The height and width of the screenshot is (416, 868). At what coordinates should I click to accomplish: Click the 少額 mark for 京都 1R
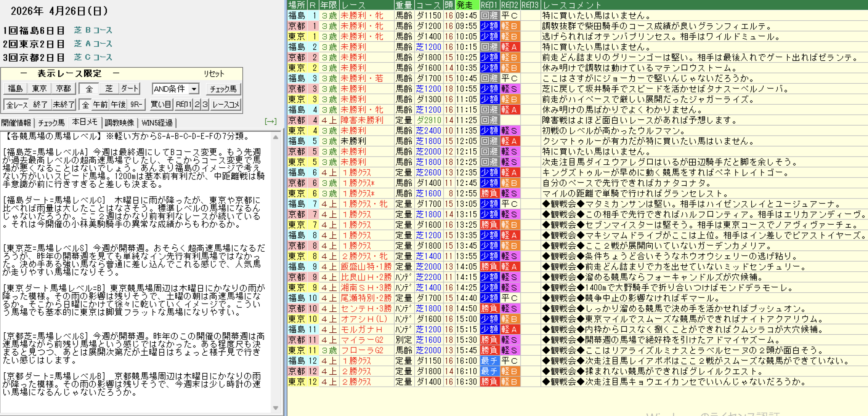point(489,26)
